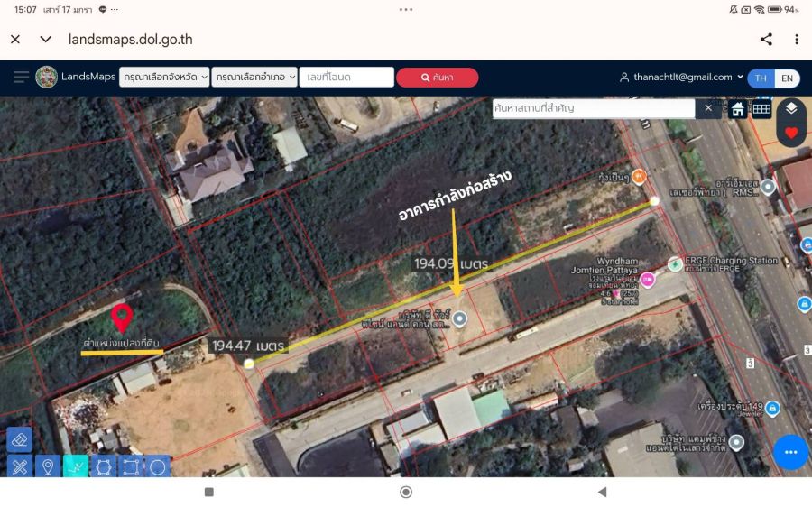Viewport: 812px width, 507px height.
Task: Open the district selection dropdown
Action: [x=254, y=78]
